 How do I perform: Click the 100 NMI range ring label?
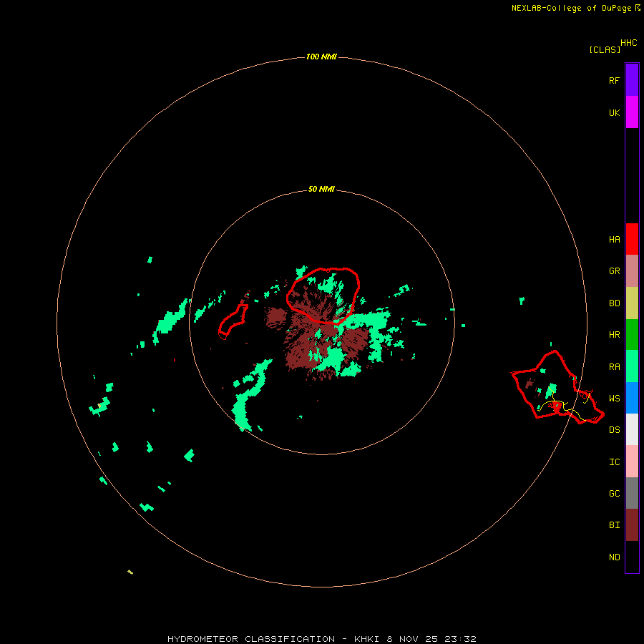(x=321, y=57)
